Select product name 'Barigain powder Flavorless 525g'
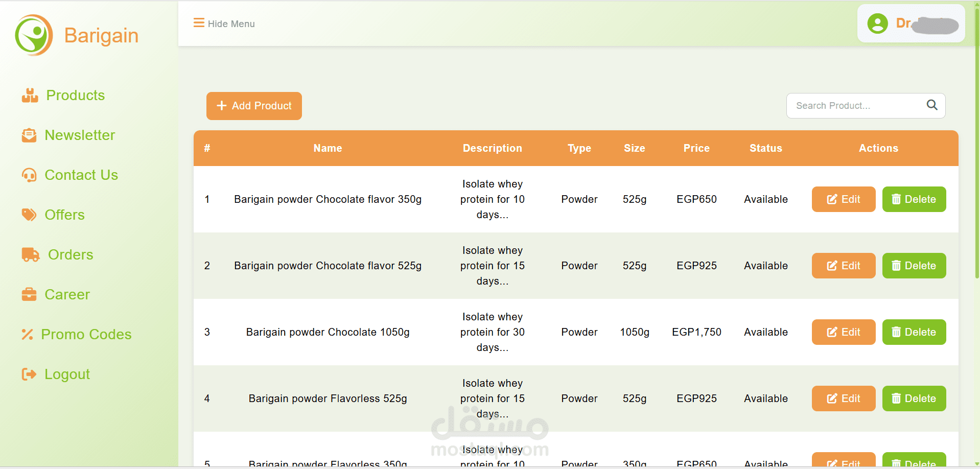 tap(328, 398)
